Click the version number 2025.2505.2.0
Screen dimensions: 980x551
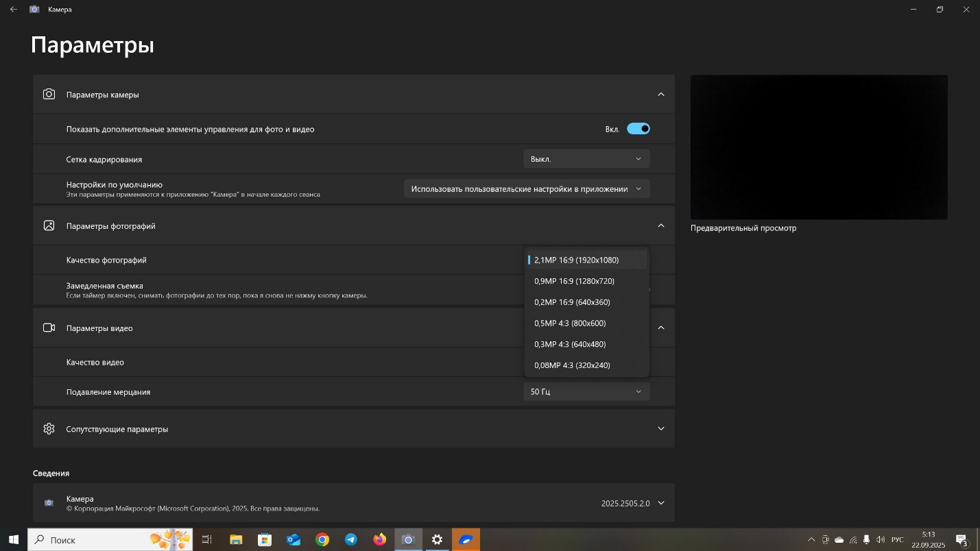pyautogui.click(x=625, y=503)
